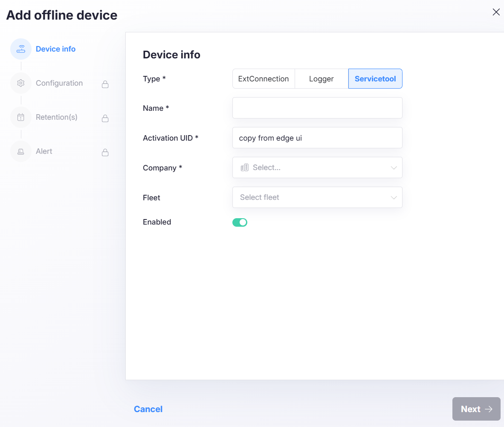
Task: Go to the Device info step label
Action: 55,49
